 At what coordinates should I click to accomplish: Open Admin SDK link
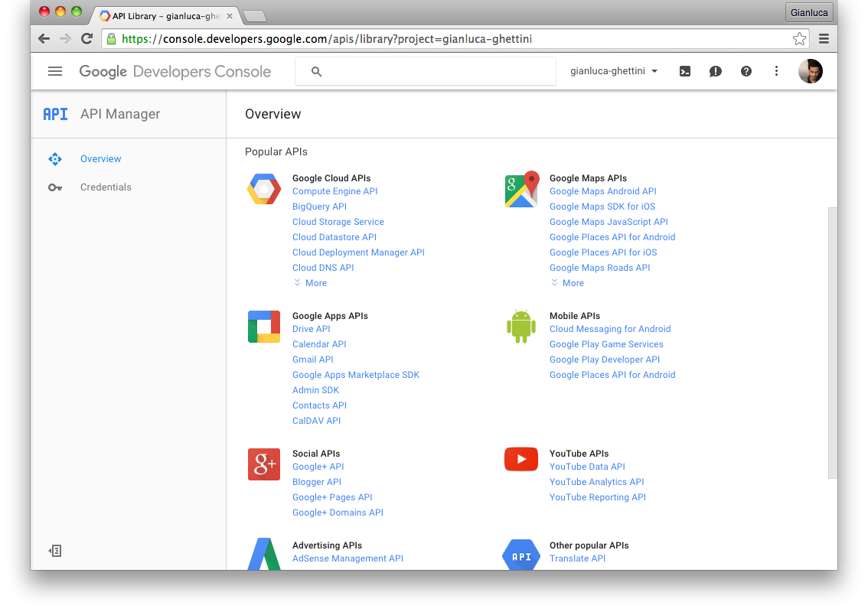click(315, 390)
